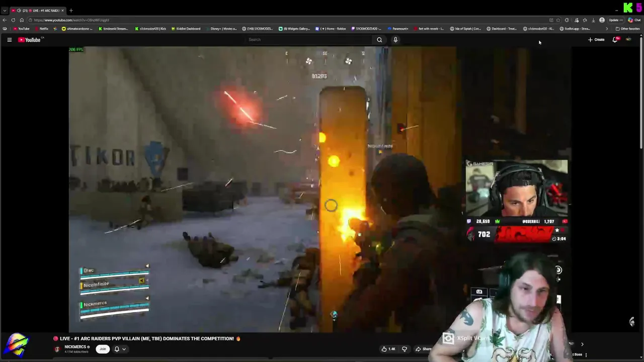Open the bookmarks bar leading icon
Image resolution: width=644 pixels, height=362 pixels.
5,29
